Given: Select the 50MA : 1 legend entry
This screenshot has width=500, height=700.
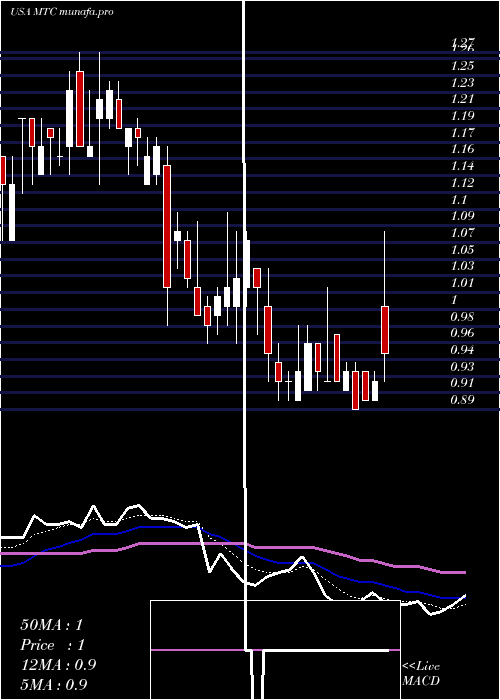Looking at the screenshot, I should [51, 625].
